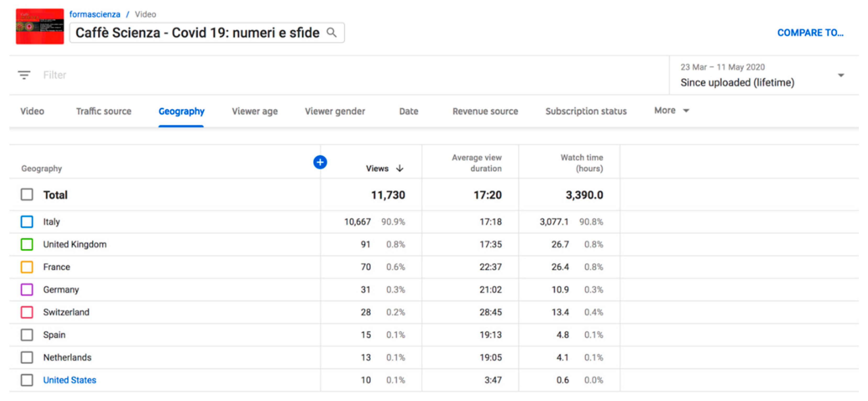Toggle the Total row checkbox

tap(27, 195)
